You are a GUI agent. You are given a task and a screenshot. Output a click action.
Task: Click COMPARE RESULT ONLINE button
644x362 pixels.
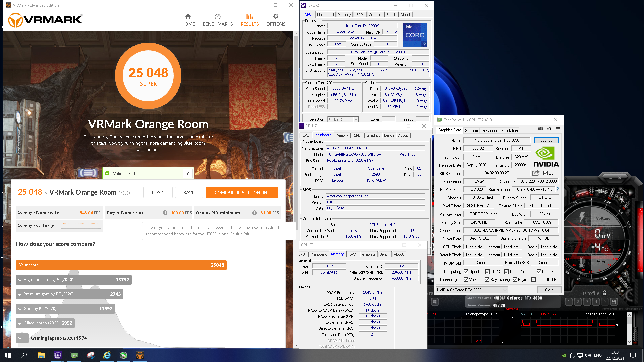(x=242, y=193)
